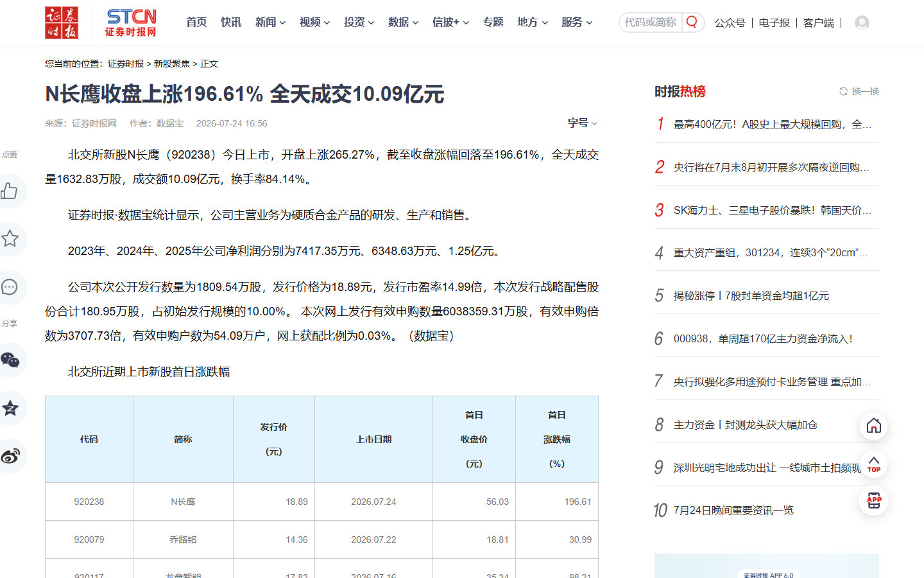Focus the 代码或简称 search field
The width and height of the screenshot is (924, 578).
tap(651, 22)
